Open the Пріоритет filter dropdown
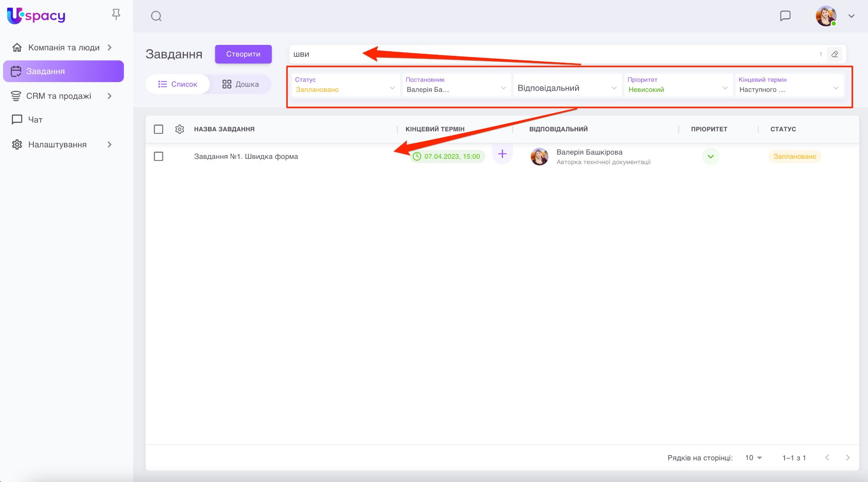 [x=677, y=85]
